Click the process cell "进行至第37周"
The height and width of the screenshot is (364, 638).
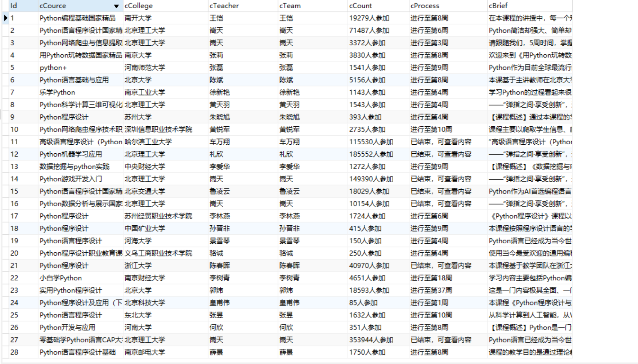(x=448, y=290)
